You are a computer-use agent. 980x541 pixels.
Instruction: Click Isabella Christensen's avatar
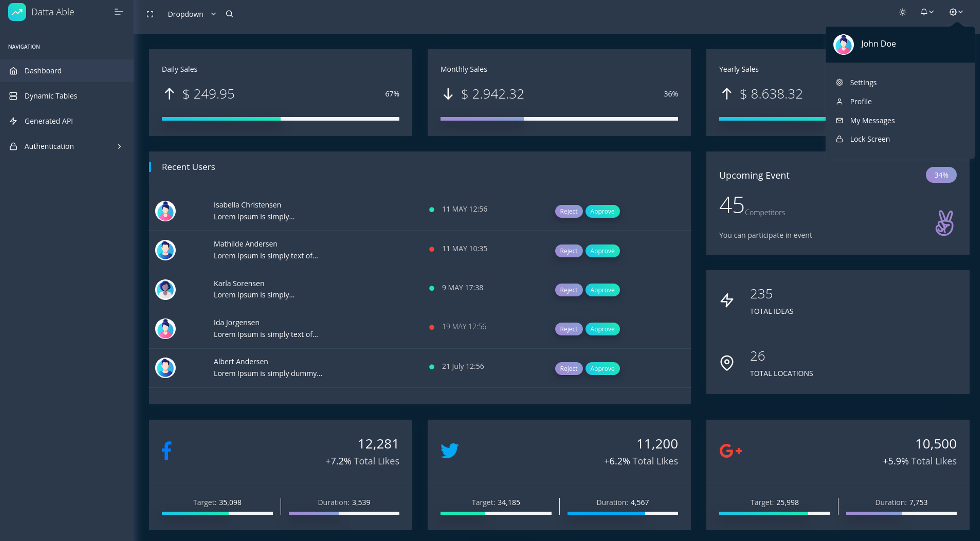[x=165, y=211]
